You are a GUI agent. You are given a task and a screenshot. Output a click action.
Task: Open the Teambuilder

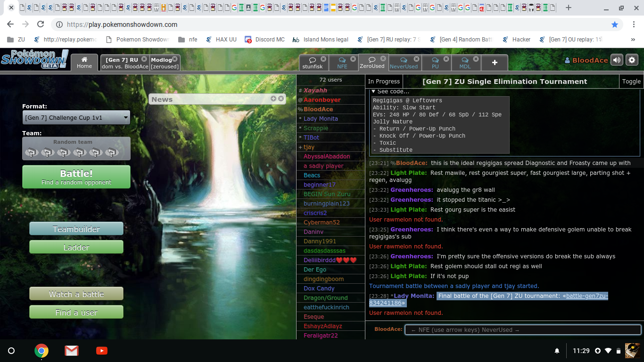(76, 229)
